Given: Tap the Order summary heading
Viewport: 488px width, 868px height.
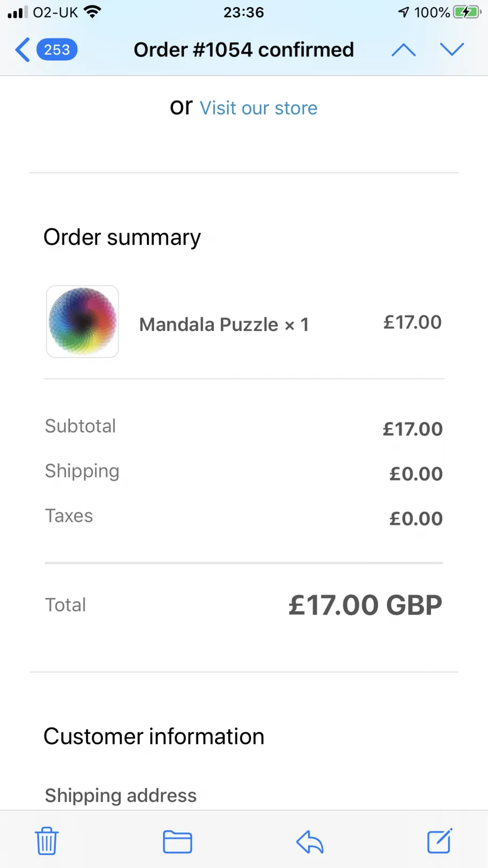Looking at the screenshot, I should (x=122, y=238).
